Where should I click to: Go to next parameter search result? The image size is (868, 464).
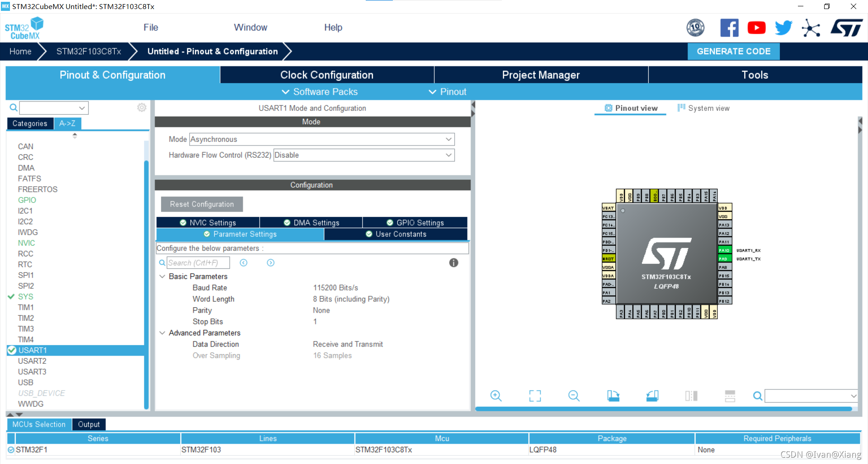[271, 263]
